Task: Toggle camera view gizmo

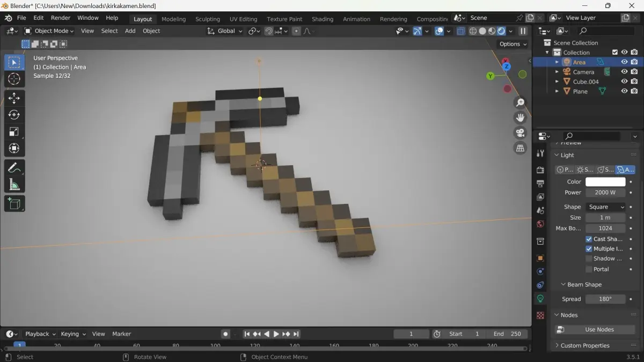Action: pos(520,133)
